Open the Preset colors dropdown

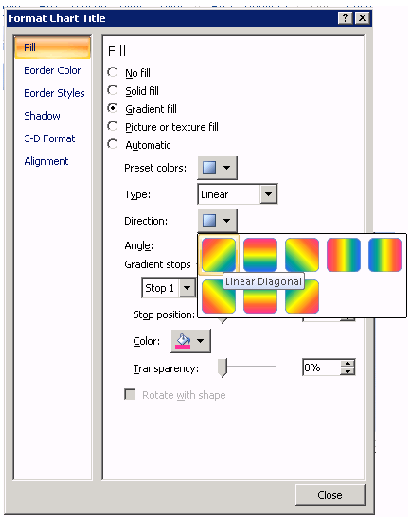[218, 168]
